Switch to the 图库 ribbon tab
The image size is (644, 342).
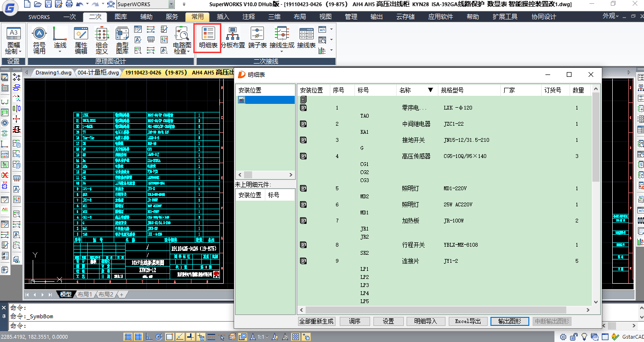[121, 17]
